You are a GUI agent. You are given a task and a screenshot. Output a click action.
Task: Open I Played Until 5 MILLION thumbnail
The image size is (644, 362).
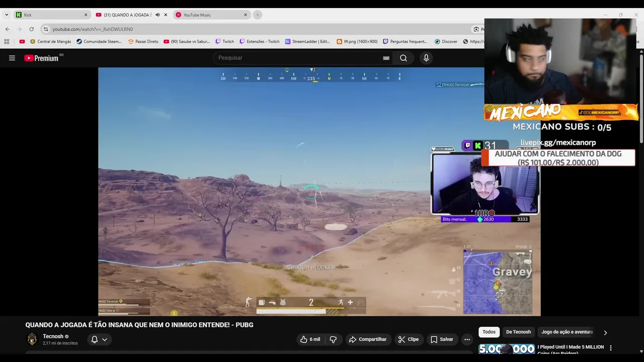(506, 349)
